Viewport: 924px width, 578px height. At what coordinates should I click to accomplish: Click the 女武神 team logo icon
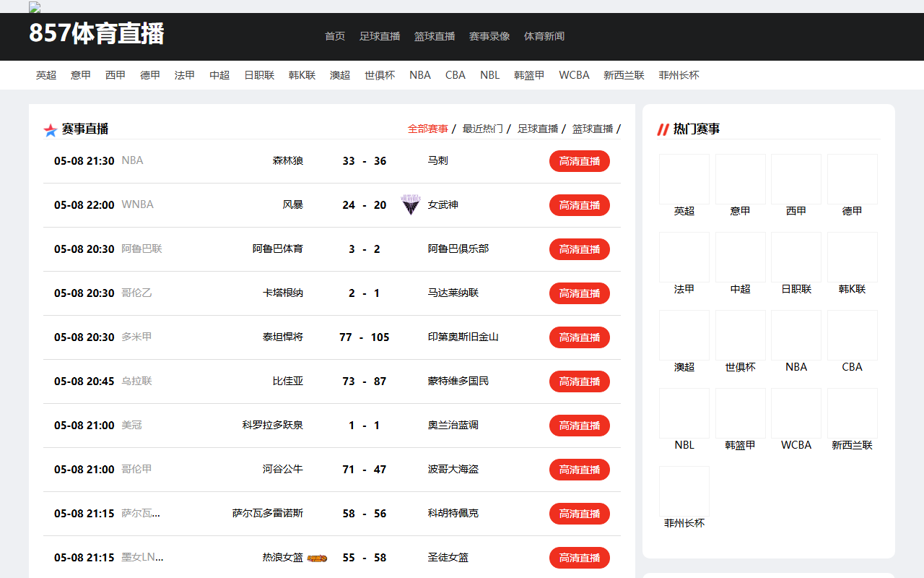[411, 205]
